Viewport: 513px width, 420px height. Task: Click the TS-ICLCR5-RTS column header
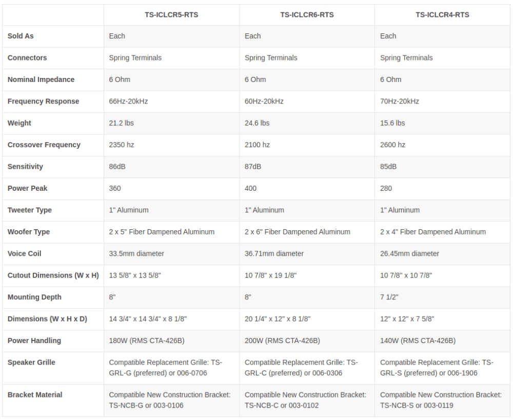[x=171, y=15]
